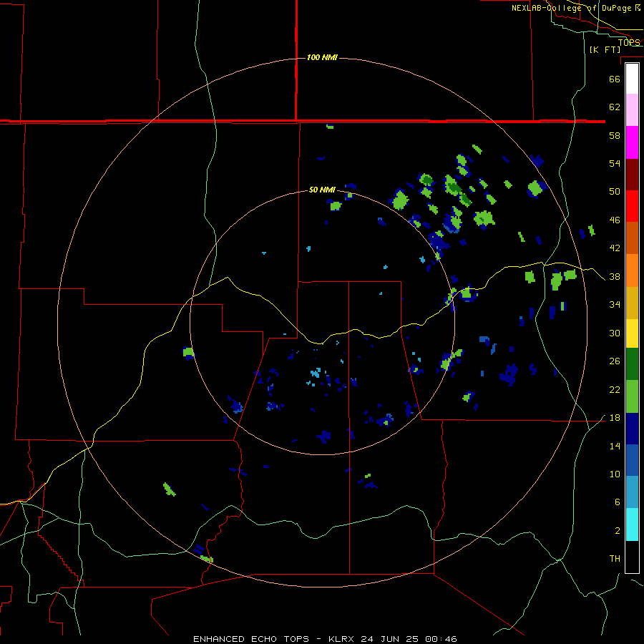Viewport: 644px width, 644px height.
Task: Select the "42" legend value
Action: pyautogui.click(x=615, y=248)
